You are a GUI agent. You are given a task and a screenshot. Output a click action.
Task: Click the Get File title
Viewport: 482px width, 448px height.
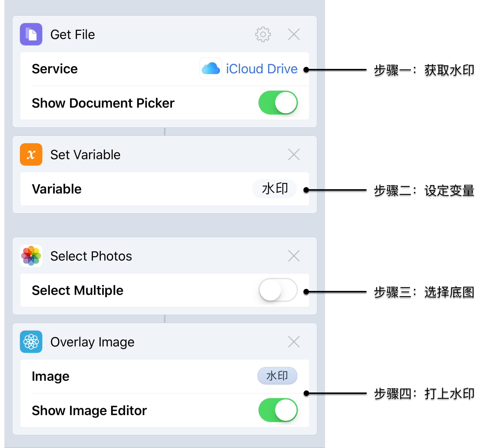(72, 34)
